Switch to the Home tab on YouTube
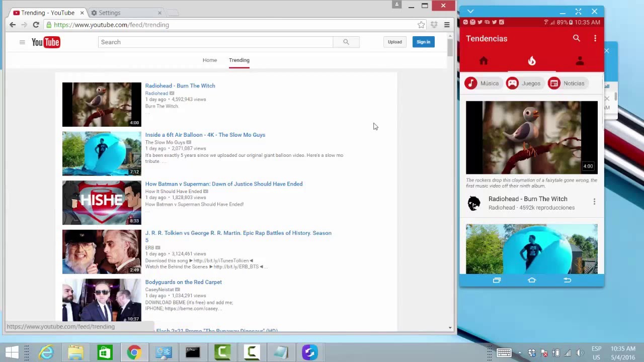This screenshot has height=362, width=644. click(x=210, y=60)
